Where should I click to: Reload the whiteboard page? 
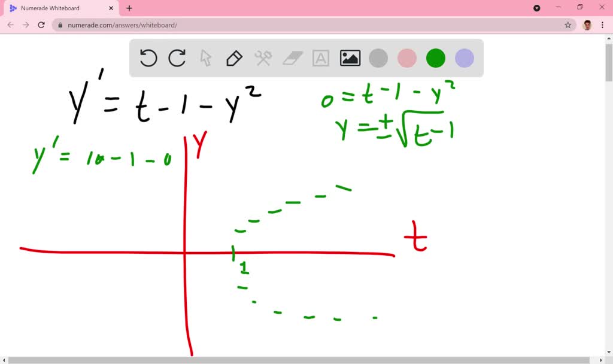coord(41,25)
